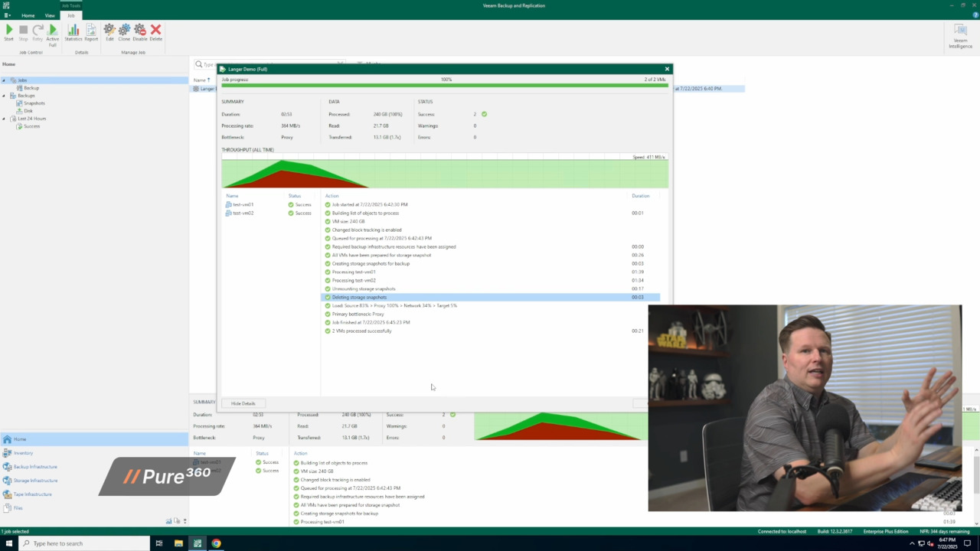
Task: Click the job progress bar
Action: point(444,85)
